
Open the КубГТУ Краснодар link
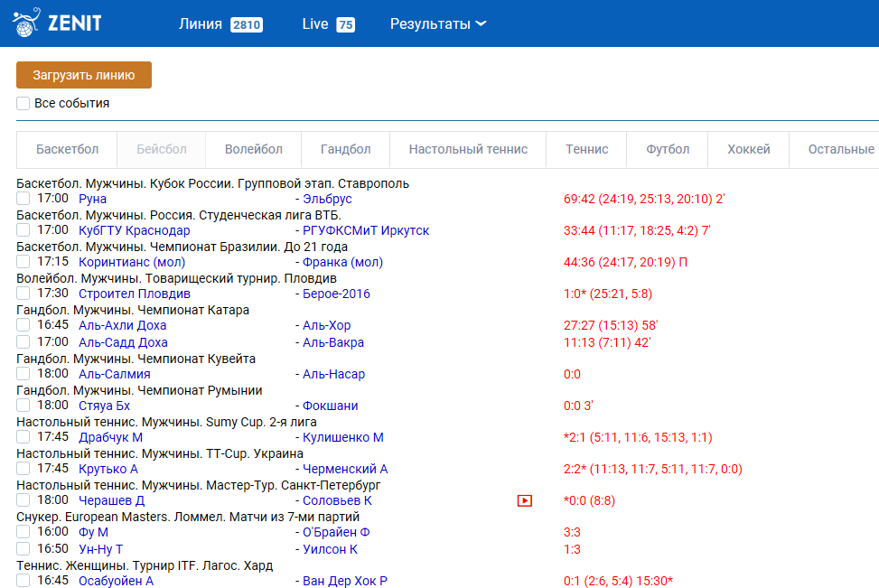point(134,230)
